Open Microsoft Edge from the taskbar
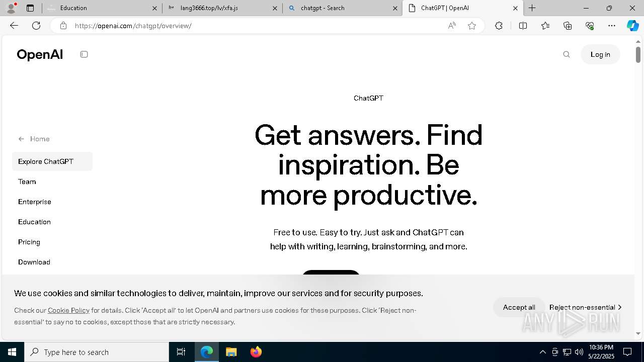 click(207, 352)
